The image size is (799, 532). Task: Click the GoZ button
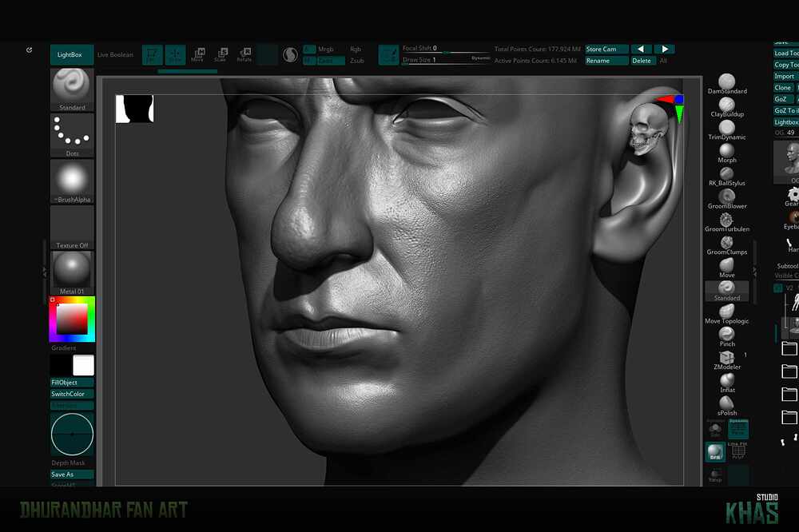coord(784,99)
